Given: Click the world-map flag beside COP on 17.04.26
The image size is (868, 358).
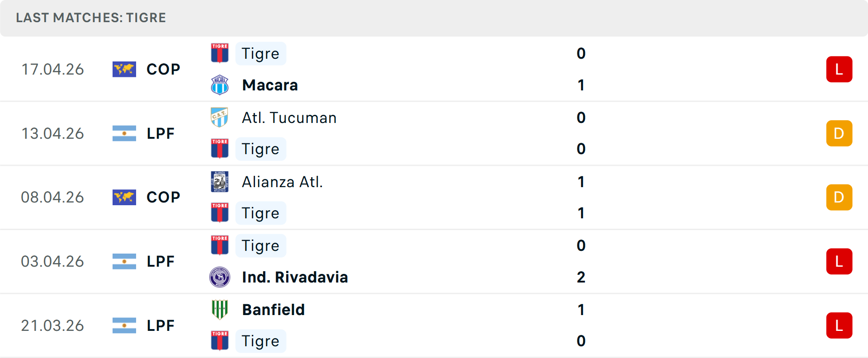Looking at the screenshot, I should pyautogui.click(x=124, y=69).
